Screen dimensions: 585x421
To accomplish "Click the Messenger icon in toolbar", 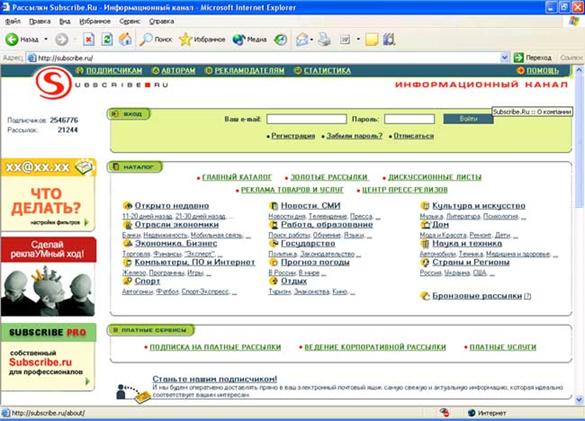I will (389, 39).
